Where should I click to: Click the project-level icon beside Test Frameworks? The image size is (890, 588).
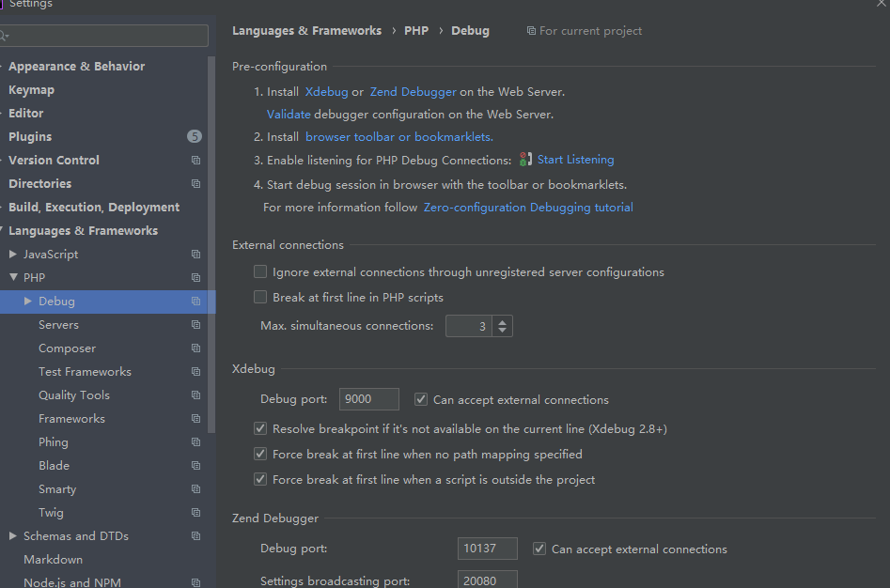coord(195,372)
